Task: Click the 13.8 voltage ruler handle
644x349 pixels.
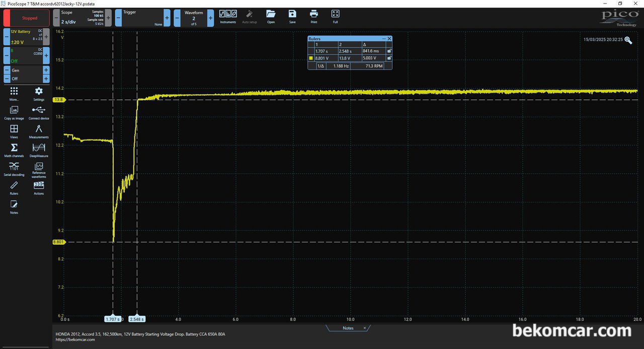Action: [x=59, y=100]
